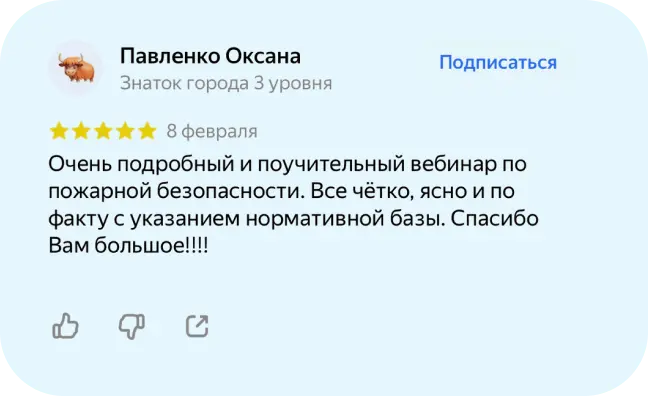Select the fourth yellow rating star
The width and height of the screenshot is (648, 396).
[x=125, y=131]
